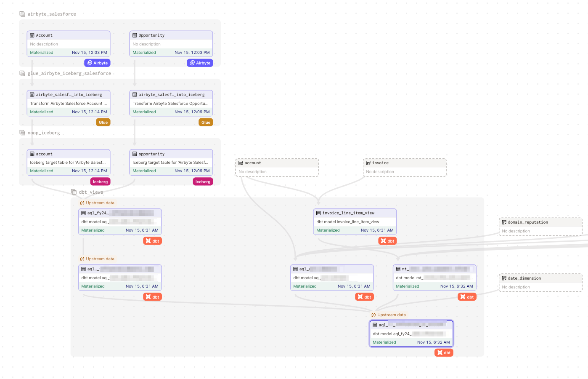Expand Upstream data above the bottom aql_fy24 node
588x379 pixels.
[388, 315]
